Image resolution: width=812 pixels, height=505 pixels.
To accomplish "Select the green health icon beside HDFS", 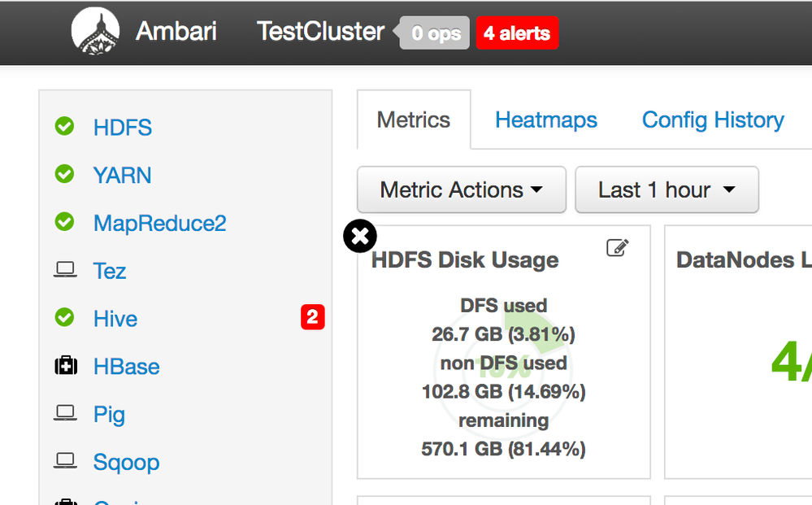I will click(64, 127).
